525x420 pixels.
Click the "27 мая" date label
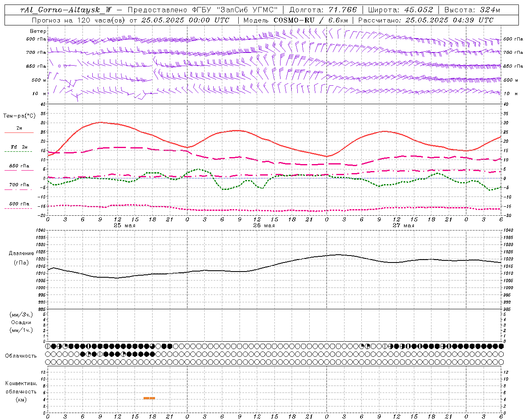pyautogui.click(x=404, y=226)
